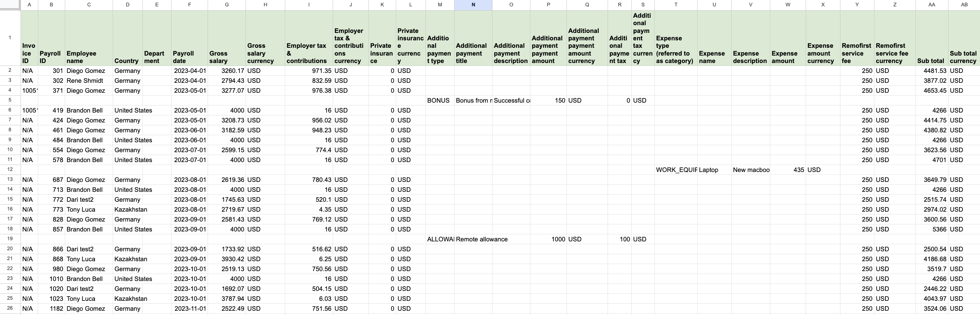Click the 'Expense amount' header cell
This screenshot has width=980, height=315.
tap(788, 38)
